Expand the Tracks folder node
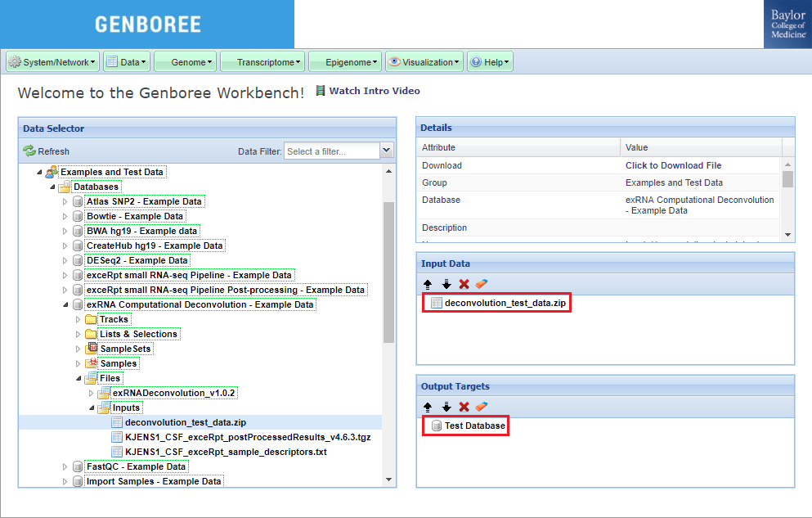The height and width of the screenshot is (518, 812). coord(79,319)
